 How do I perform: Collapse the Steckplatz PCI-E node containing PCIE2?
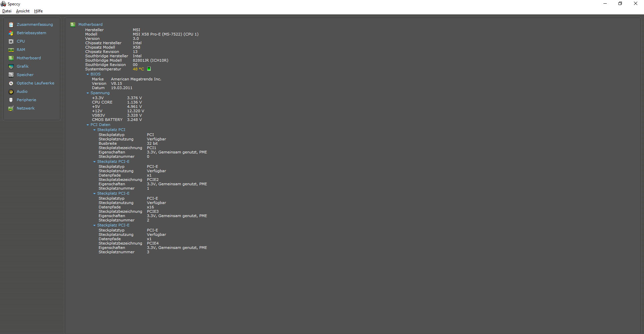pos(95,162)
